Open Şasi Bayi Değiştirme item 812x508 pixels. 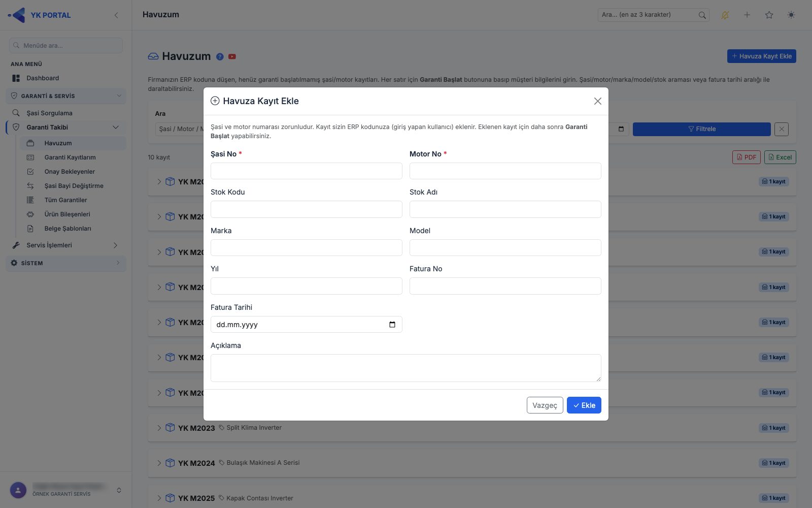pos(73,186)
